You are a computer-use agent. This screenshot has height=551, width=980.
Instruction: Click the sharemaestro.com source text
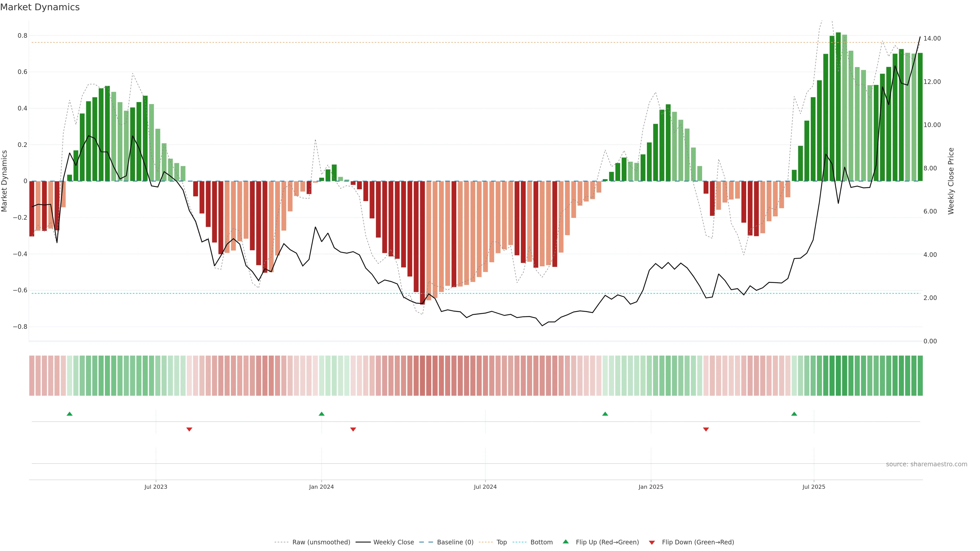tap(926, 464)
